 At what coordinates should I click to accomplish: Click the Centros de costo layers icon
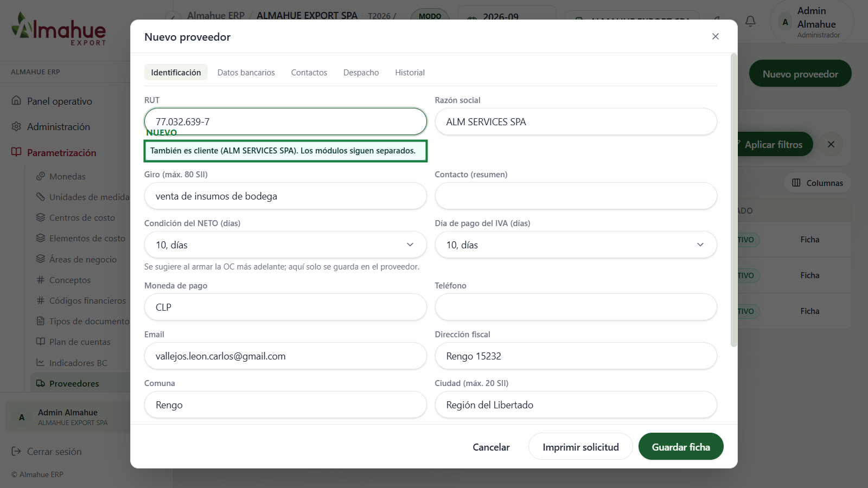40,217
